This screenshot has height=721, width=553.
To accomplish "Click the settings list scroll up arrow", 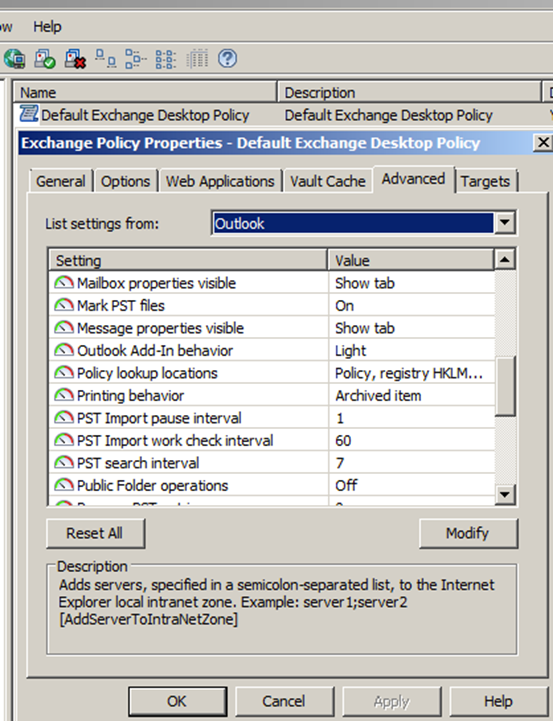I will [505, 260].
